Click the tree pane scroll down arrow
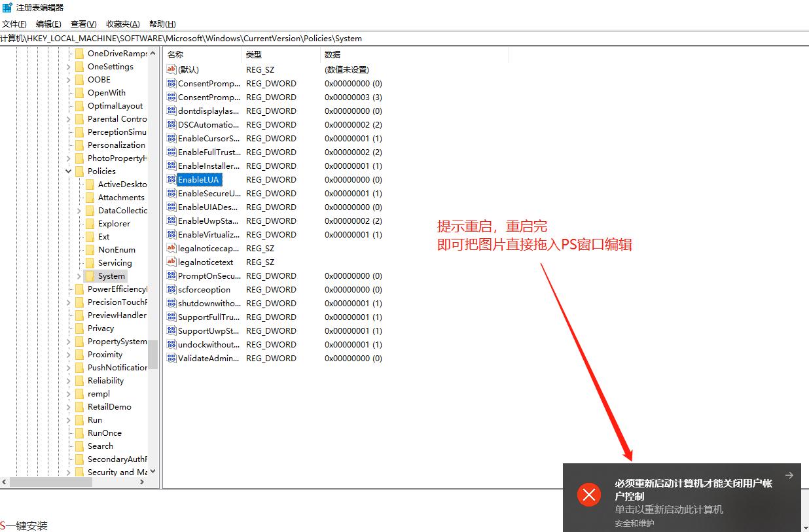This screenshot has height=532, width=809. pyautogui.click(x=153, y=471)
